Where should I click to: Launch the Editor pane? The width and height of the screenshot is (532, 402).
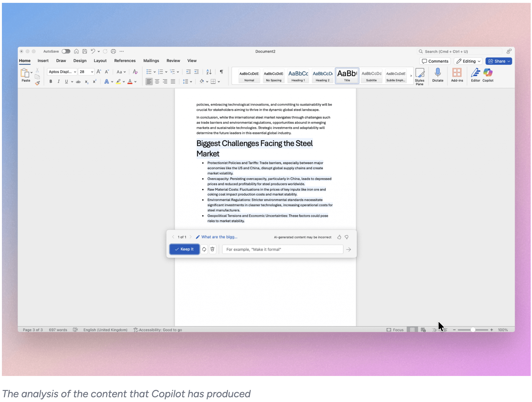click(x=475, y=76)
